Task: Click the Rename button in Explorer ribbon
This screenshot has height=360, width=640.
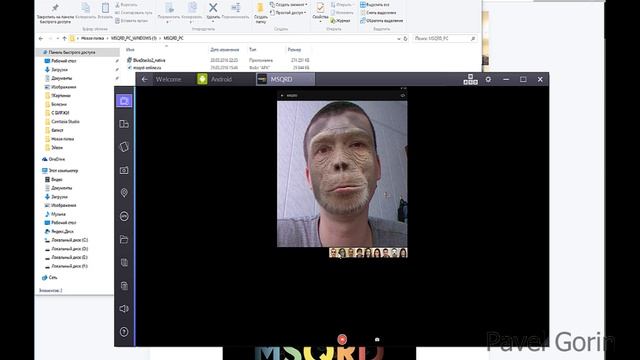Action: [x=235, y=11]
